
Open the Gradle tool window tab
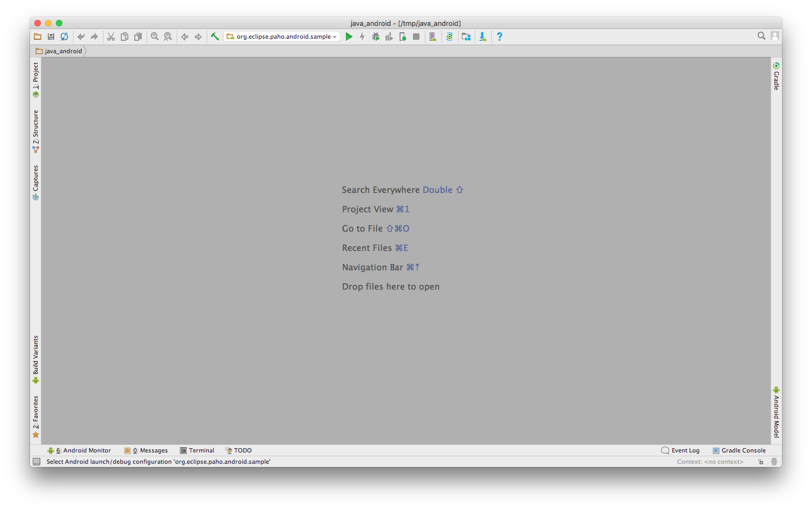[x=776, y=76]
